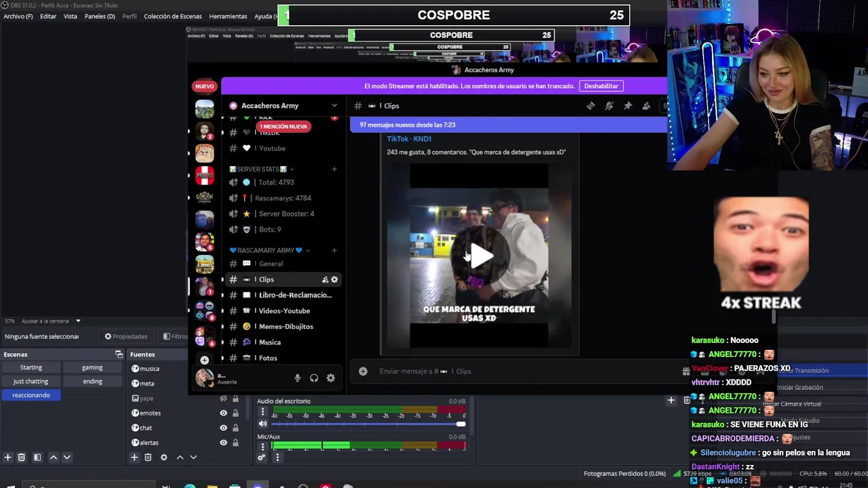Open the Vista menu
The height and width of the screenshot is (488, 868).
[x=71, y=16]
